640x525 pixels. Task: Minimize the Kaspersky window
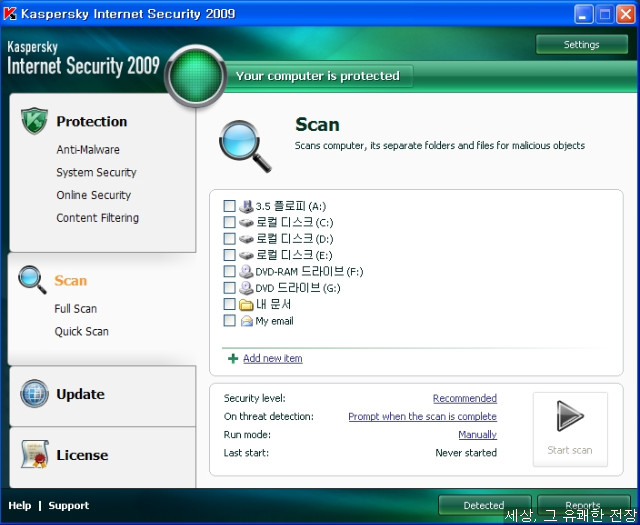(584, 15)
